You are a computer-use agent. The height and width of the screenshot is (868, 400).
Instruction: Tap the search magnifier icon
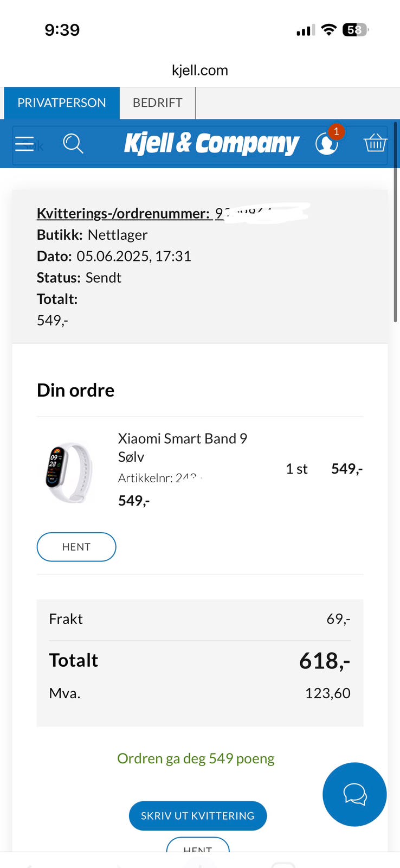pos(73,144)
